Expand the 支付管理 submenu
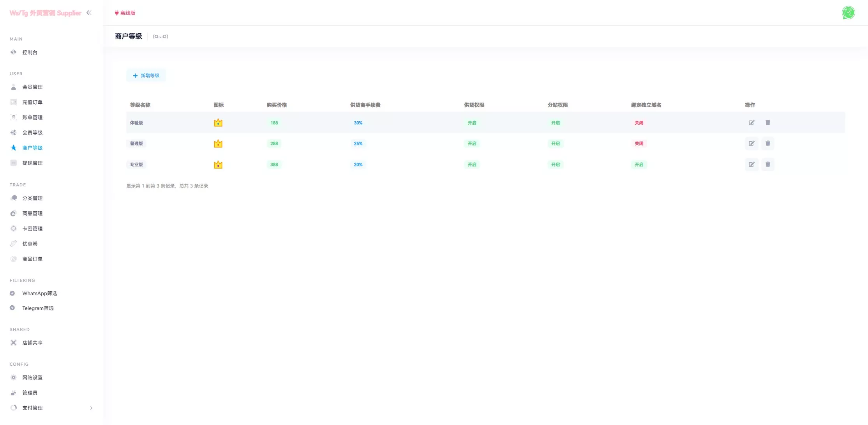 coord(33,408)
